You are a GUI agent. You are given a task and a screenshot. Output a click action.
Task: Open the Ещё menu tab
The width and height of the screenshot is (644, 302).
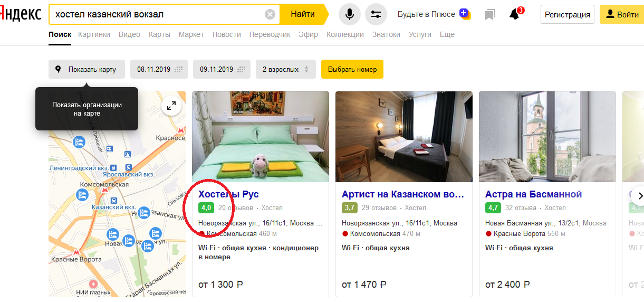[x=447, y=34]
